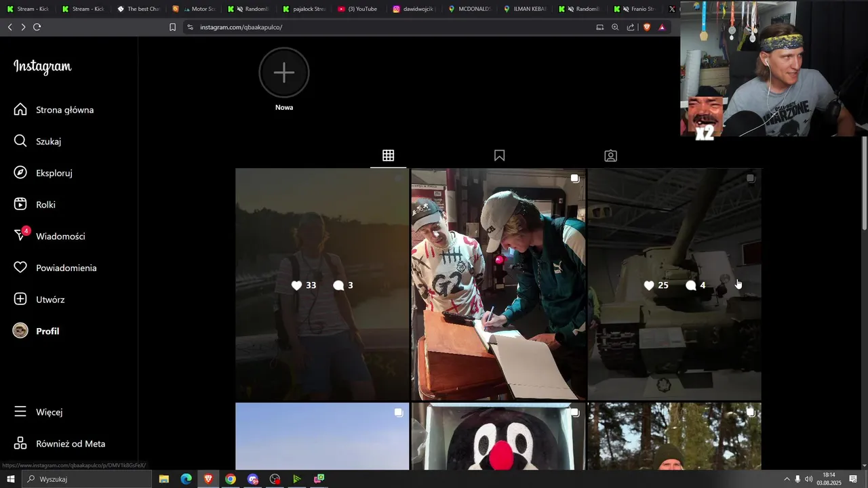The height and width of the screenshot is (488, 868).
Task: Open the Szukaj search panel
Action: click(38, 142)
